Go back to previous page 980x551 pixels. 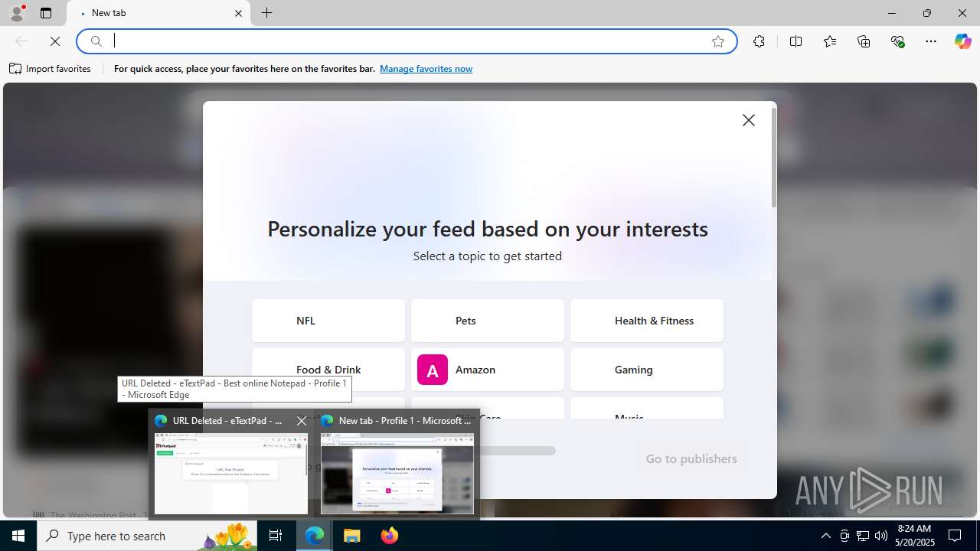(21, 41)
